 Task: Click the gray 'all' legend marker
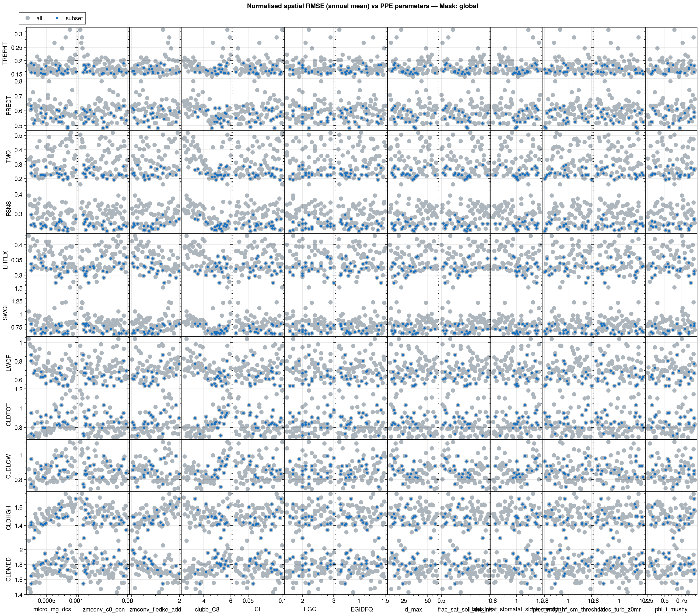[28, 18]
